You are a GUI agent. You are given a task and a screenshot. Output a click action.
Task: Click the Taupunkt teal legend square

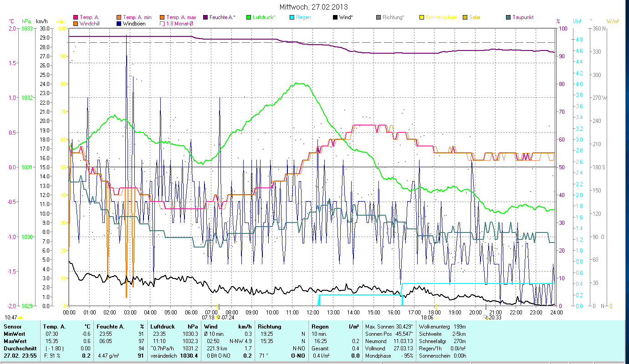(508, 17)
